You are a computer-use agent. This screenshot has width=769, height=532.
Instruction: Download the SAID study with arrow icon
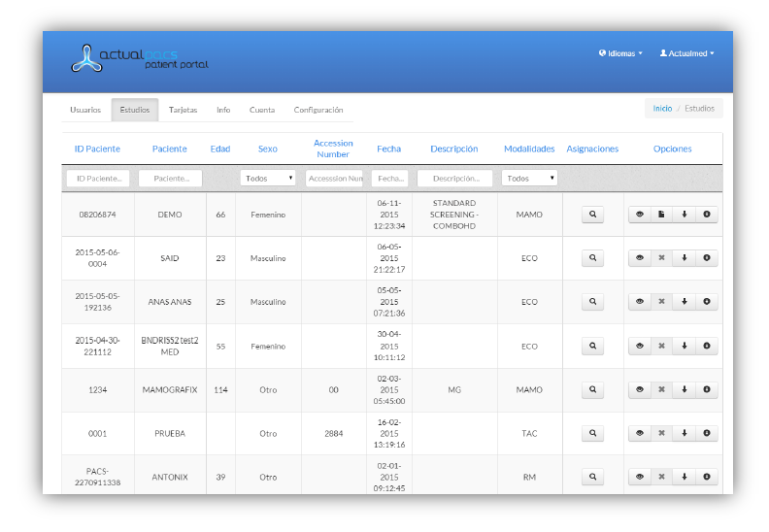click(685, 258)
